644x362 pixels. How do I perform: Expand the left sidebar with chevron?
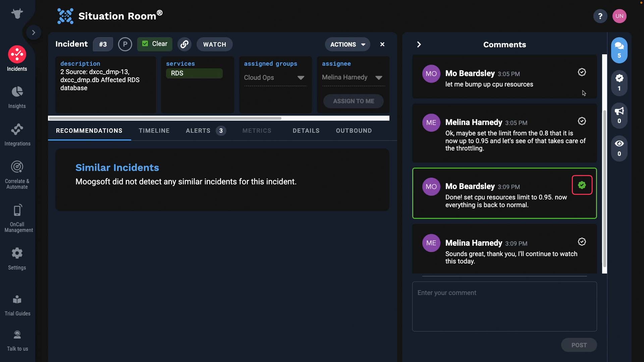point(34,33)
